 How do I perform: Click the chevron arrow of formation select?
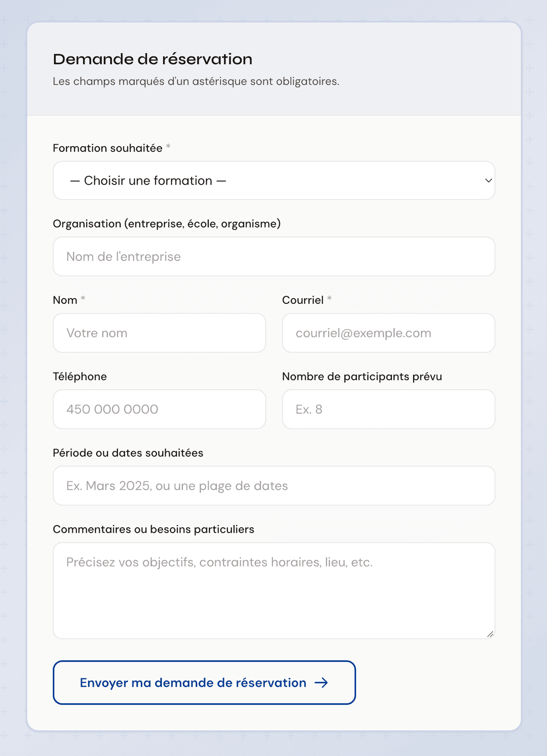tap(488, 180)
